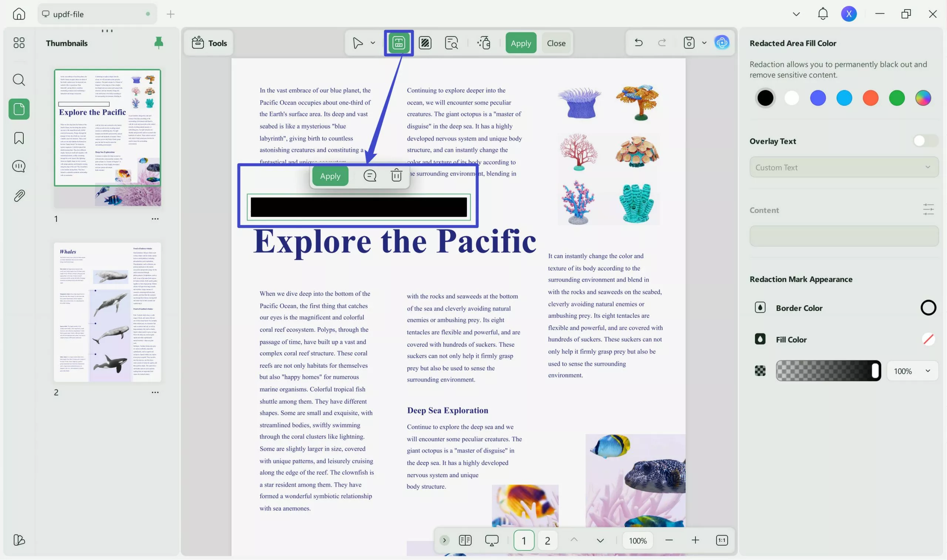
Task: Select the blue redacted area fill color
Action: click(818, 98)
